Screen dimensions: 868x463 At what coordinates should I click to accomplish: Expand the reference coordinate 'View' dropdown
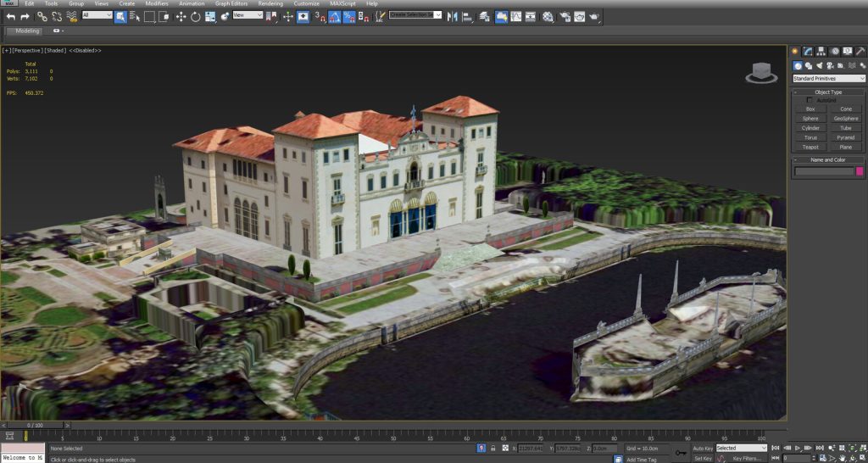pos(248,15)
